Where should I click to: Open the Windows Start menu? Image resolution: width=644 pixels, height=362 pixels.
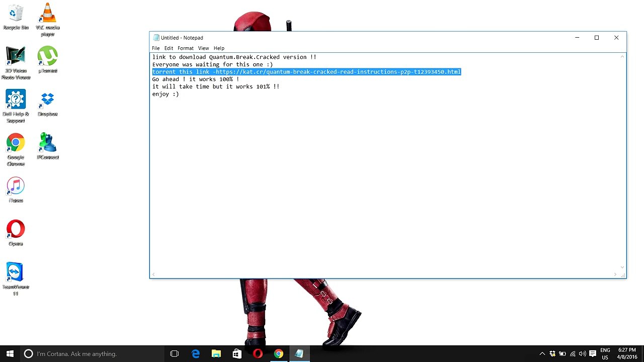click(10, 354)
